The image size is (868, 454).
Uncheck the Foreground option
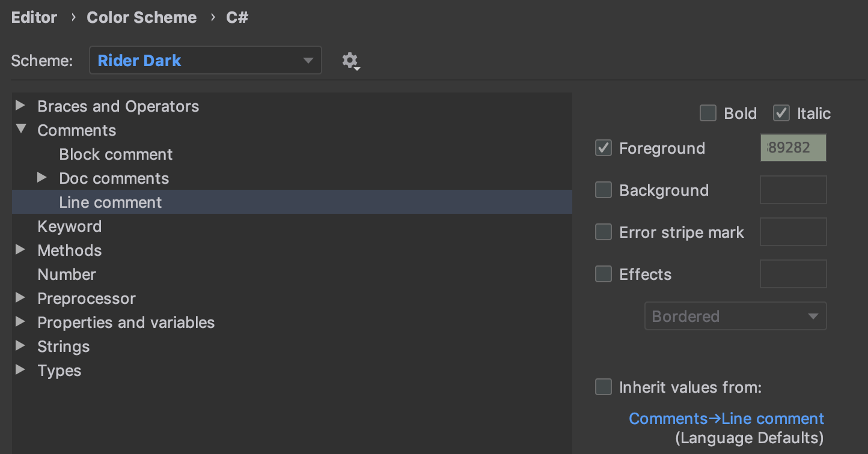coord(603,148)
